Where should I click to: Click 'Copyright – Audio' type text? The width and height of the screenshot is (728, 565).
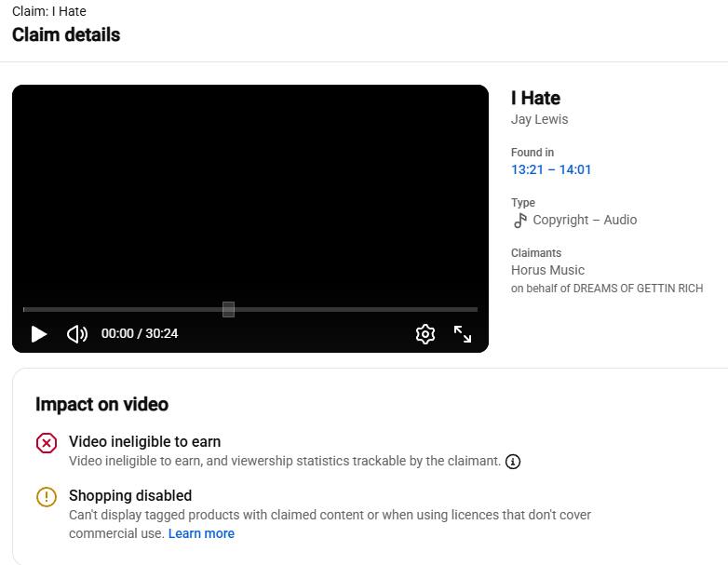pos(585,220)
